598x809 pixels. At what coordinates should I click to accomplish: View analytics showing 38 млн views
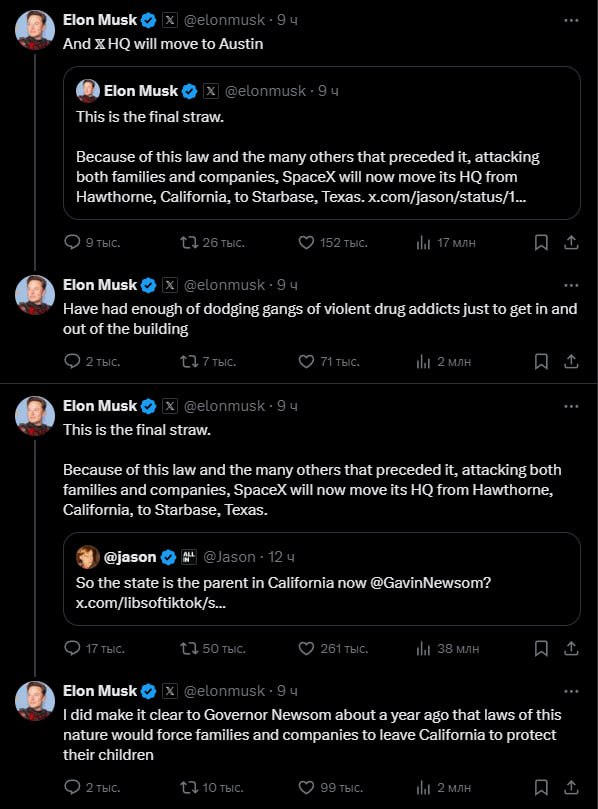pyautogui.click(x=447, y=648)
